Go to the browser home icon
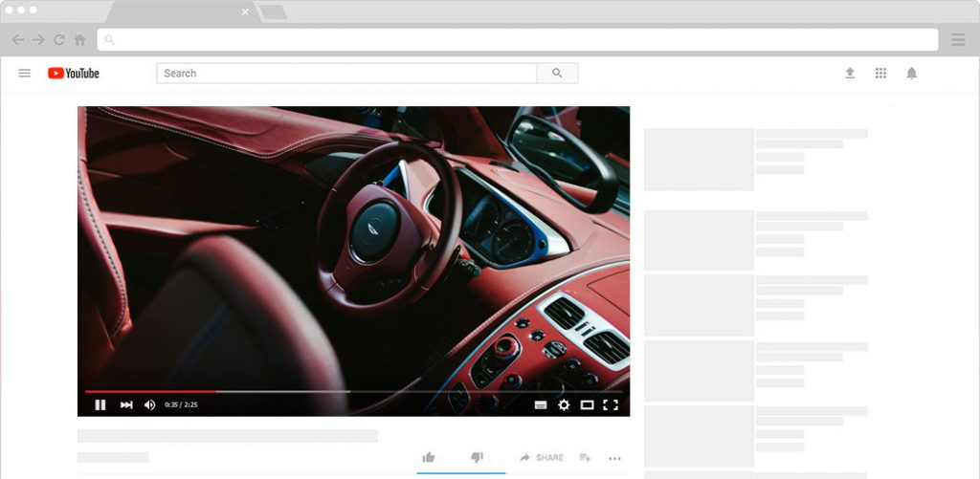The width and height of the screenshot is (980, 479). [x=80, y=40]
